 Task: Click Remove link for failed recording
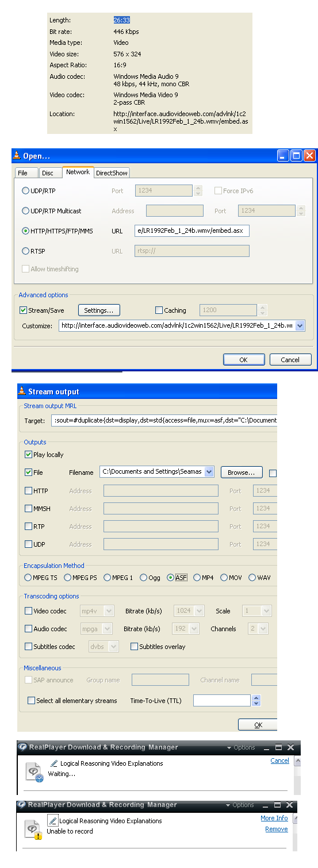277,829
